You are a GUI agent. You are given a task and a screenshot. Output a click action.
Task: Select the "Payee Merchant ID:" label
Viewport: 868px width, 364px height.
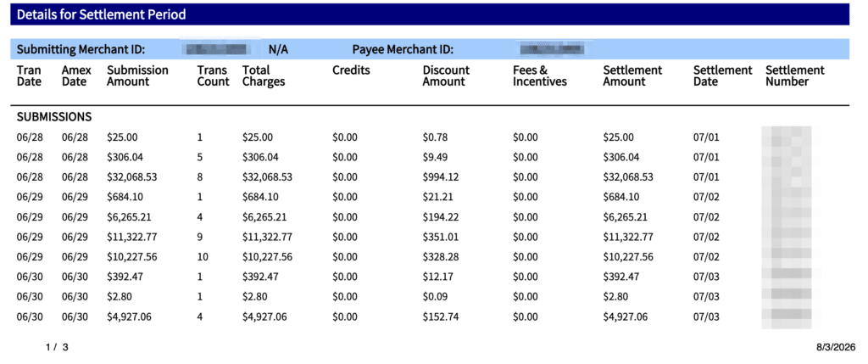[x=403, y=49]
